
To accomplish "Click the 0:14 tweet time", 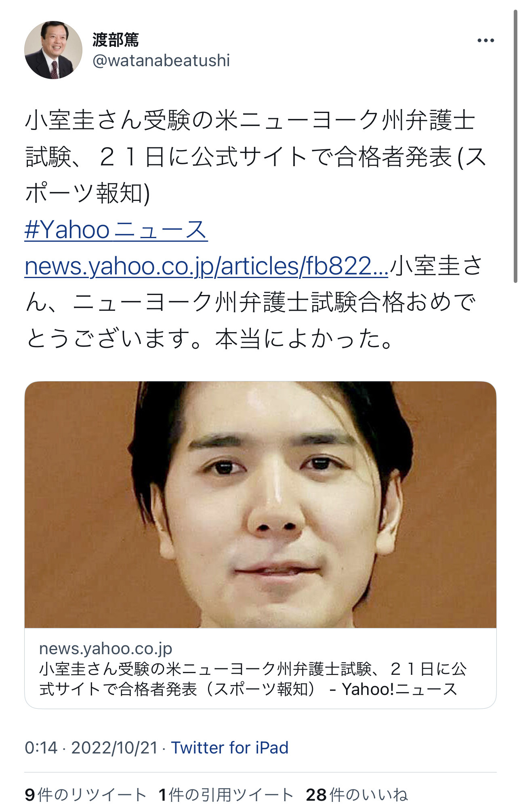I will pos(41,748).
